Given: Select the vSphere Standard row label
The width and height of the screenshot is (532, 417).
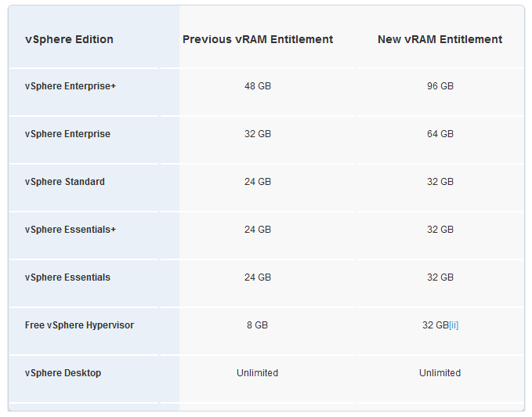Looking at the screenshot, I should coord(65,182).
